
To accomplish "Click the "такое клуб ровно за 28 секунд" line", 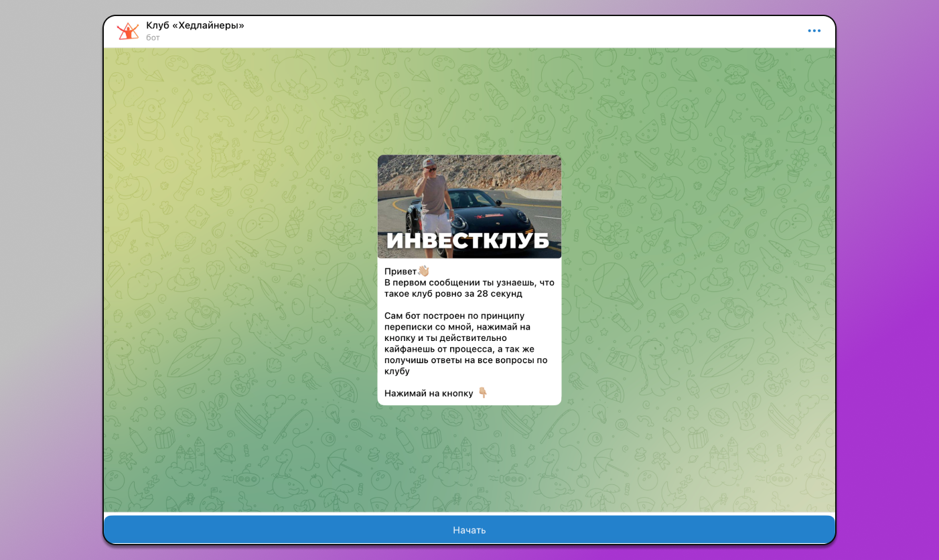I will 453,293.
